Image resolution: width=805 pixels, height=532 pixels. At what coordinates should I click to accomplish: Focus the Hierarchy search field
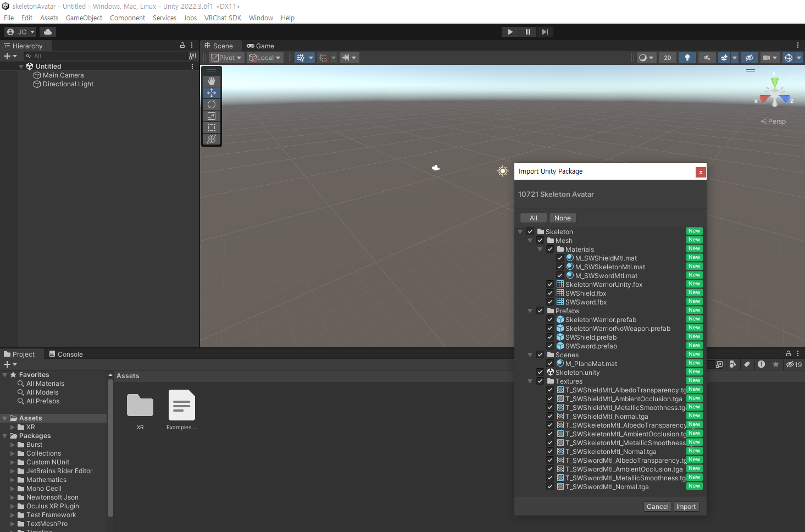pyautogui.click(x=106, y=56)
